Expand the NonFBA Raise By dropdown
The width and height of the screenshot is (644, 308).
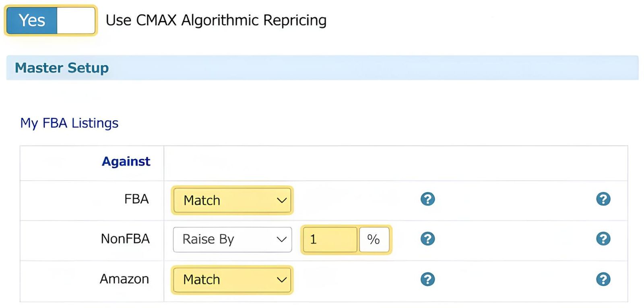point(232,239)
